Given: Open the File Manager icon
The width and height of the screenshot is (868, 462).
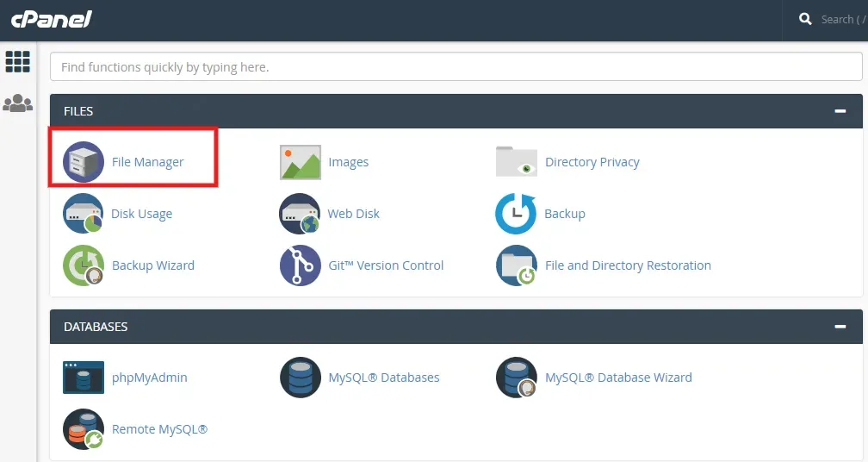Looking at the screenshot, I should coord(83,162).
